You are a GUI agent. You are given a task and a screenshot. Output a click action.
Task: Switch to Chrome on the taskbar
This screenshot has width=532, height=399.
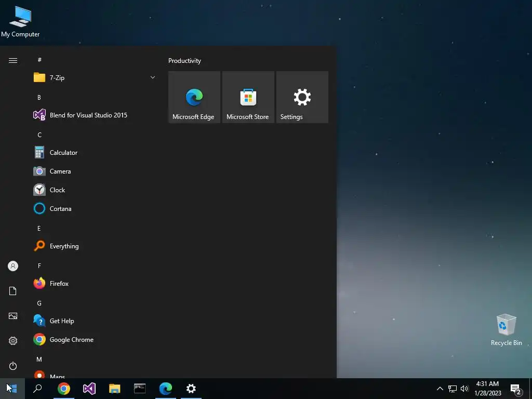pos(63,389)
